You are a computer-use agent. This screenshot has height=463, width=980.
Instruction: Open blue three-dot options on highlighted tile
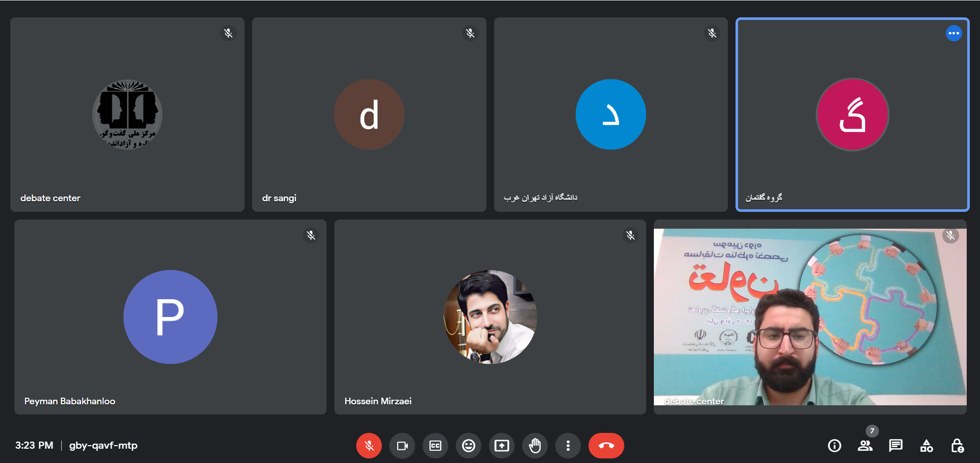(x=953, y=33)
